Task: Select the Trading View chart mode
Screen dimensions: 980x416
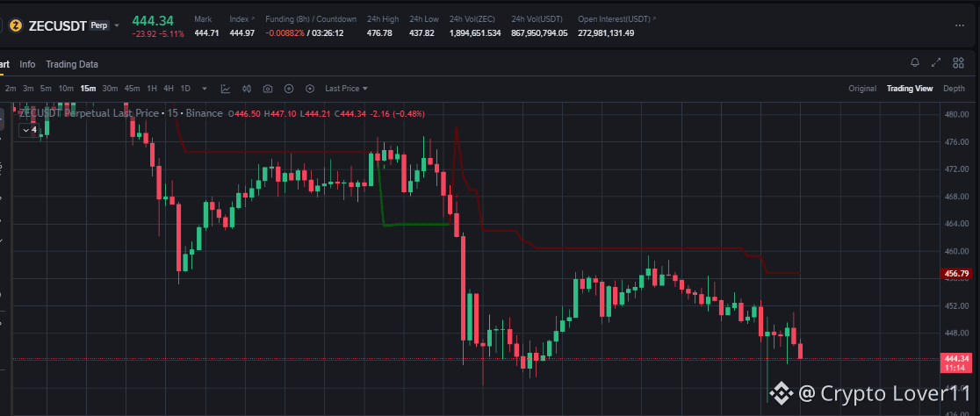Action: point(910,89)
